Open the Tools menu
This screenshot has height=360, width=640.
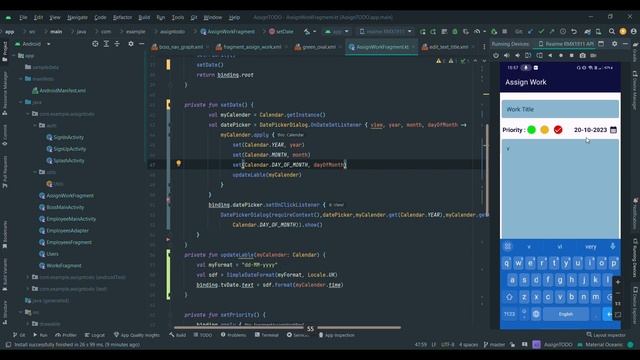pos(178,18)
